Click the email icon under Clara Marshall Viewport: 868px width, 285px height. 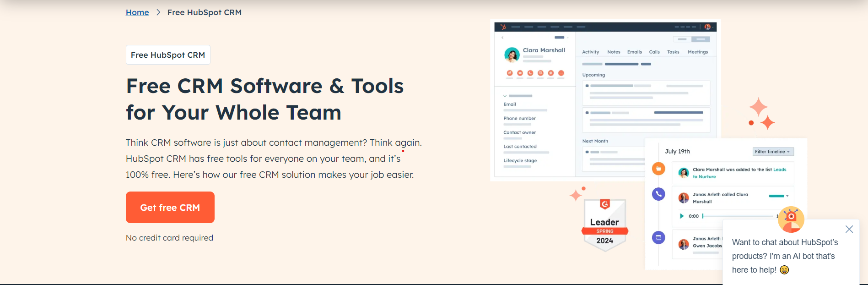pos(520,73)
